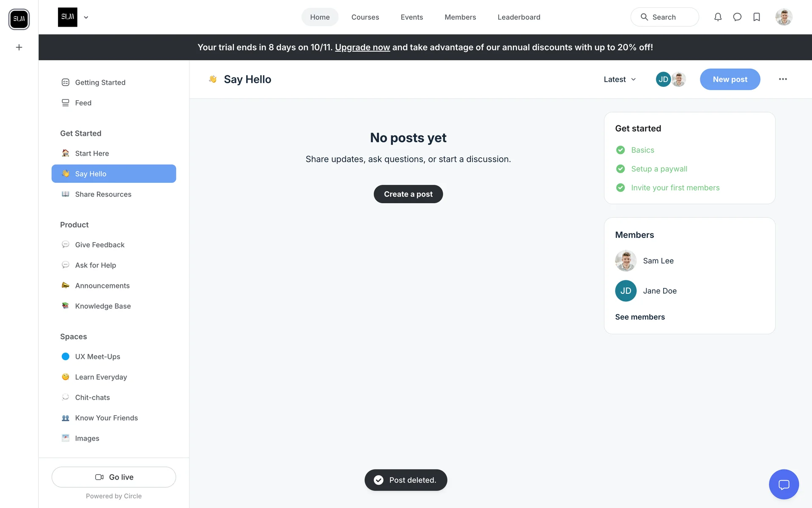Viewport: 812px width, 508px height.
Task: Click the Setup a paywall checked item
Action: [659, 169]
